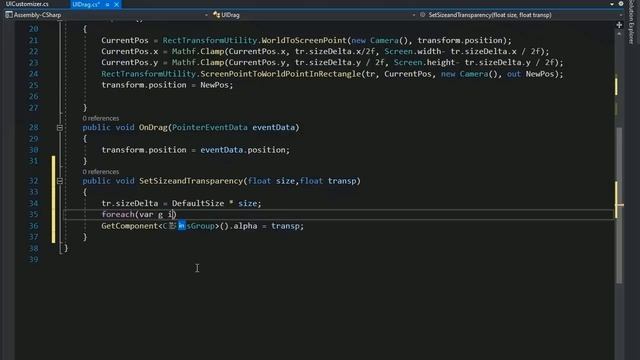
Task: Click the vertical scrollbar thumb
Action: (619, 205)
